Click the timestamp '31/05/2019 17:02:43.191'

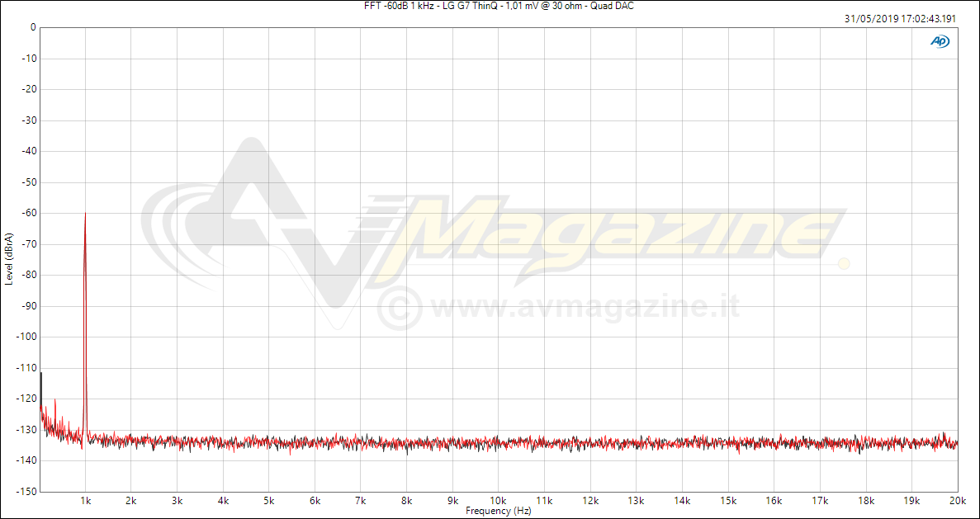pos(900,19)
